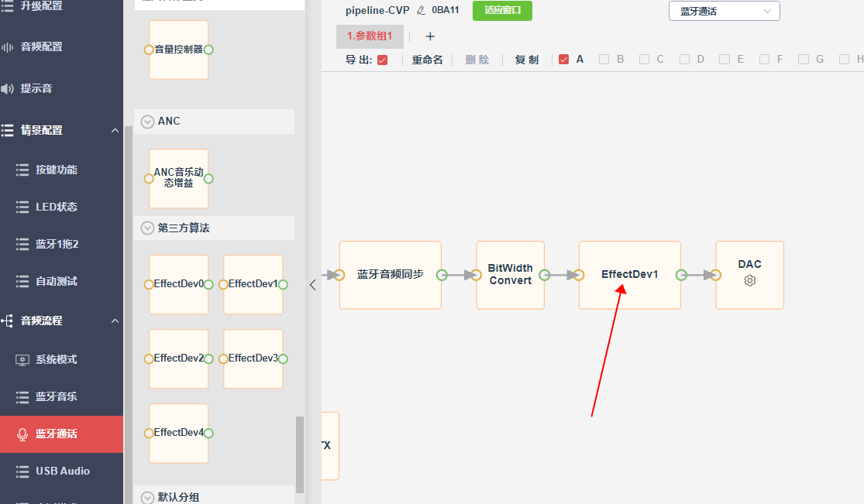Collapse the module panel with left chevron
Image resolution: width=864 pixels, height=504 pixels.
pyautogui.click(x=312, y=285)
